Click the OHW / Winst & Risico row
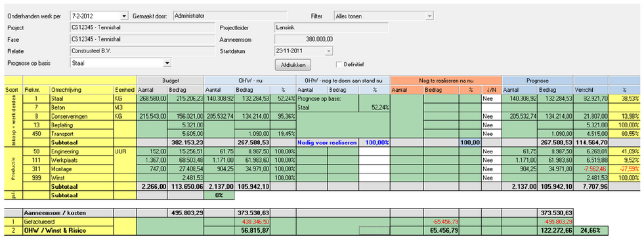 click(68, 231)
